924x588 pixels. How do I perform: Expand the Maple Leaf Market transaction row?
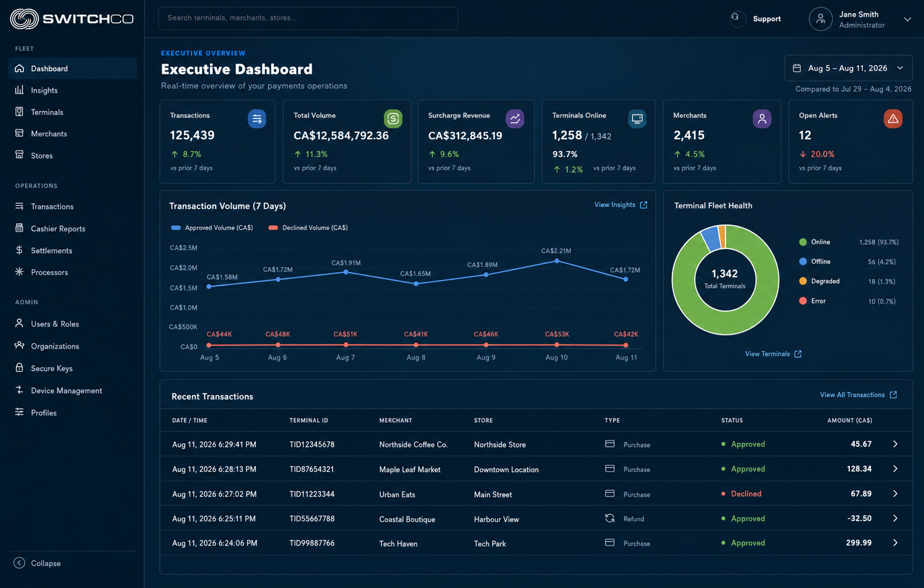click(x=895, y=469)
